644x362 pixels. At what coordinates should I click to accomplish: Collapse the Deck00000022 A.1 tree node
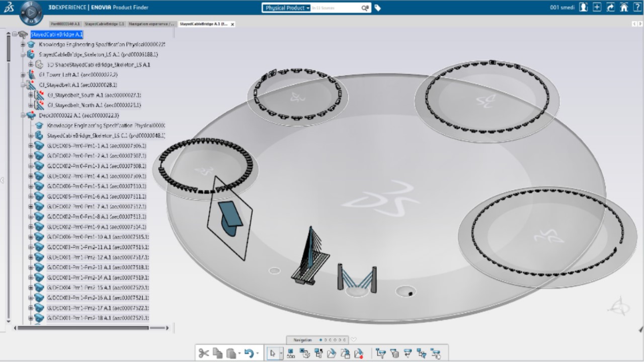pos(23,116)
